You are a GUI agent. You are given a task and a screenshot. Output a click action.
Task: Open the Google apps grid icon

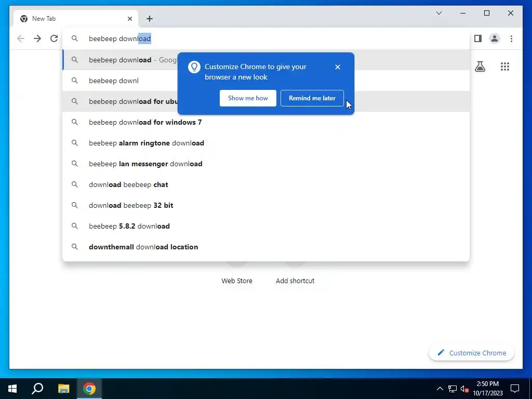coord(505,66)
